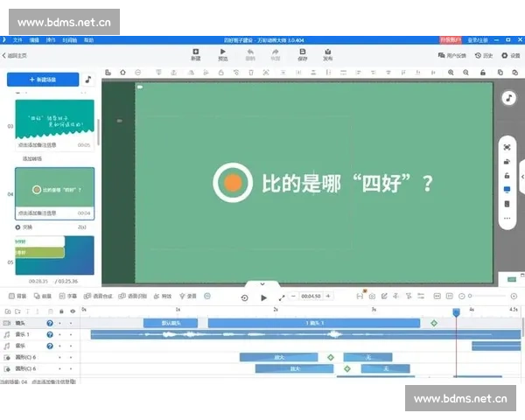The image size is (525, 420).
Task: Open the 操作 menu
Action: [x=51, y=40]
